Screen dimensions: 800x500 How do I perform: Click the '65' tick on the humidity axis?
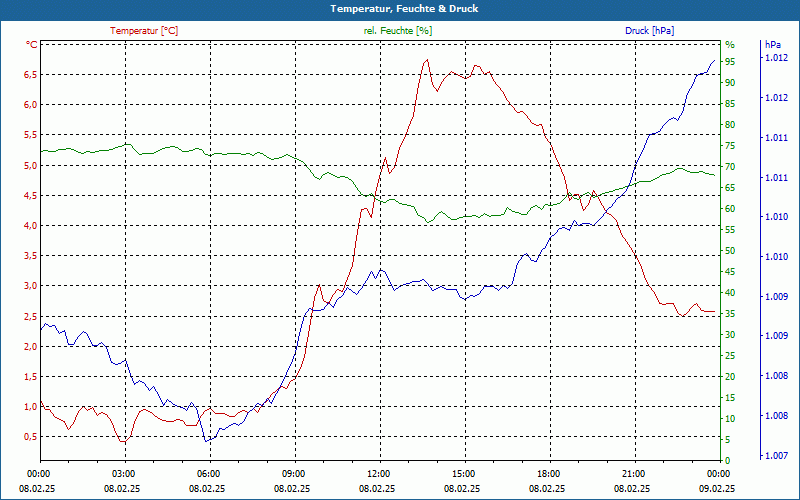(x=730, y=188)
